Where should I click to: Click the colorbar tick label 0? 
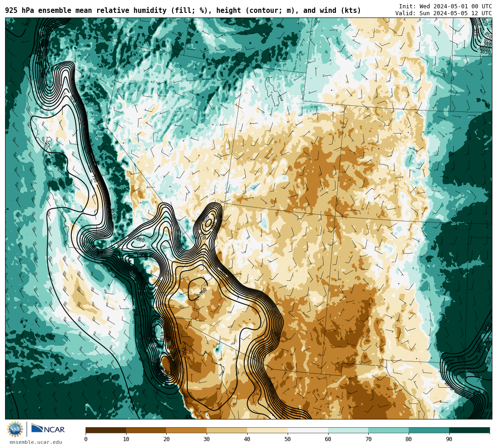click(x=86, y=439)
